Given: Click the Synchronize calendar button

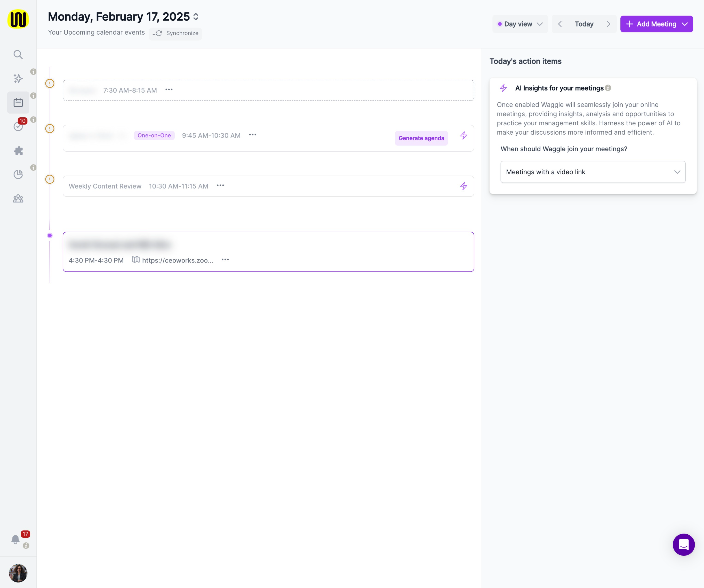Looking at the screenshot, I should tap(175, 33).
